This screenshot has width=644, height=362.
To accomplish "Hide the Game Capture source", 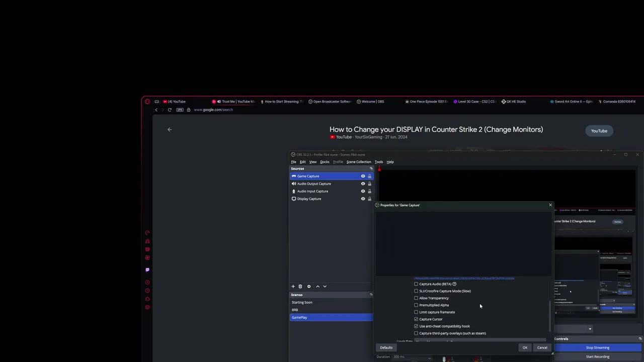I will (x=363, y=176).
